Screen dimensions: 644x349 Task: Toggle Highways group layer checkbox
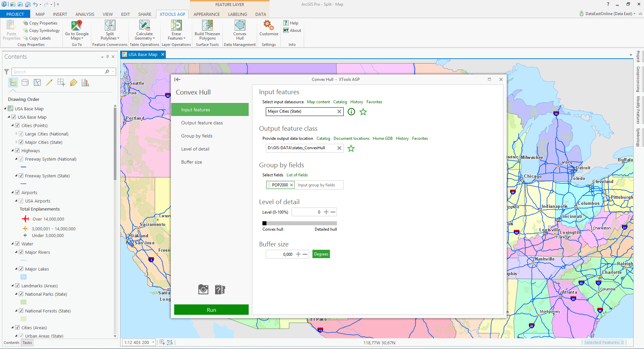coord(17,151)
